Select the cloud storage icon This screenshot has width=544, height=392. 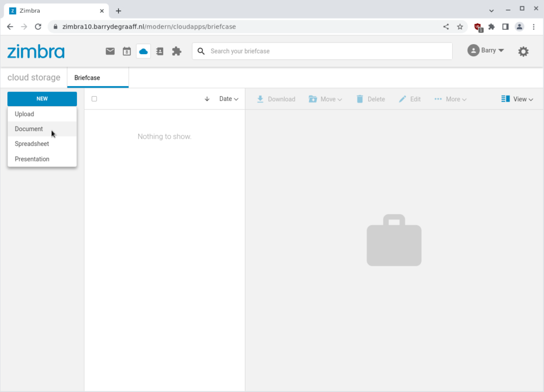coord(143,52)
